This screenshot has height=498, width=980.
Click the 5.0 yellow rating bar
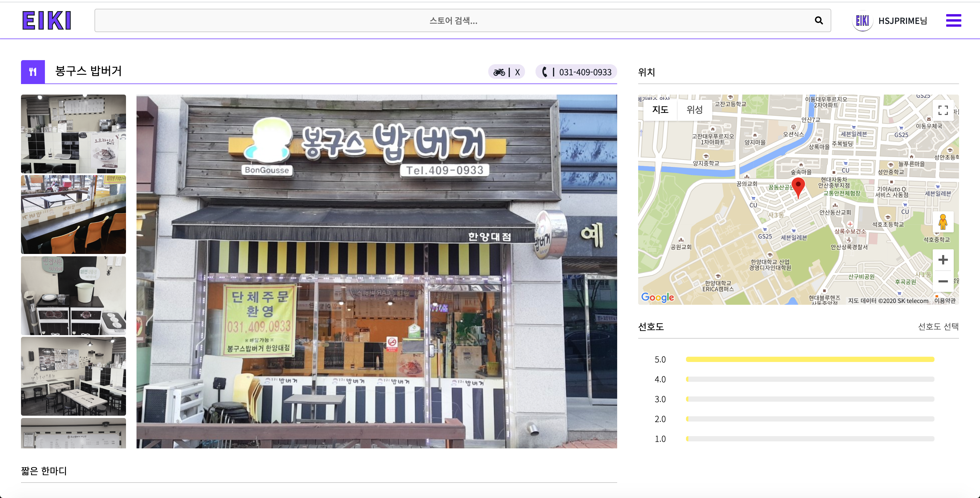click(810, 359)
